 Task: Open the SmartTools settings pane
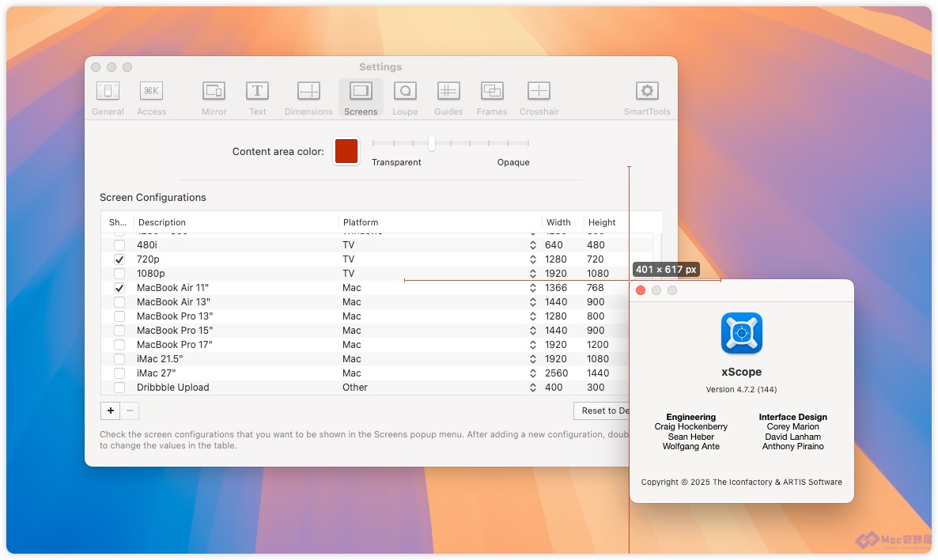[647, 99]
